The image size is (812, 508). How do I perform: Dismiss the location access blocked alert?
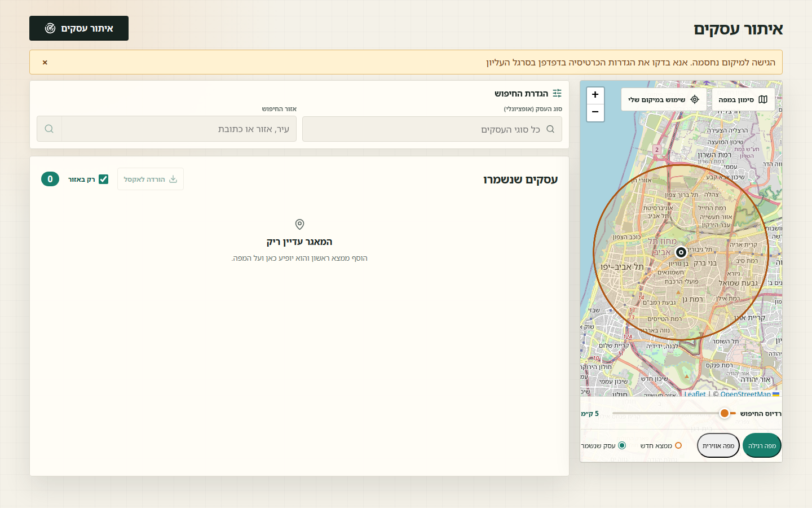pyautogui.click(x=45, y=62)
